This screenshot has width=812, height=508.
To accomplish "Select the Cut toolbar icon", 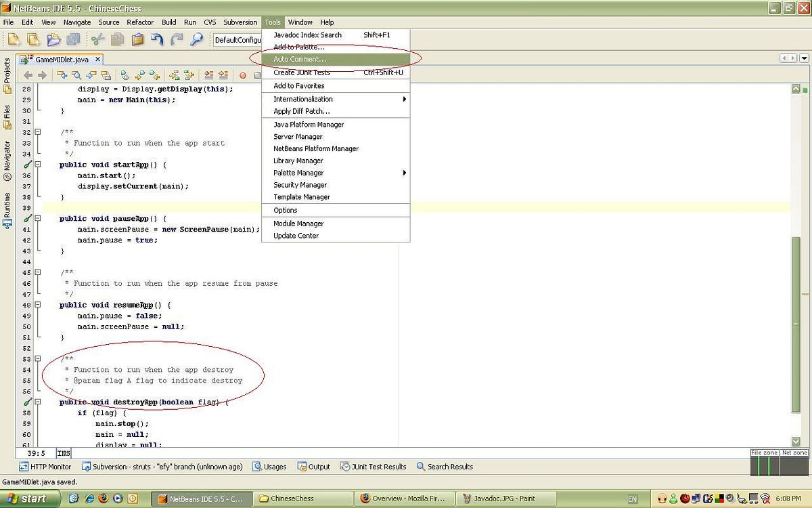I will click(97, 39).
